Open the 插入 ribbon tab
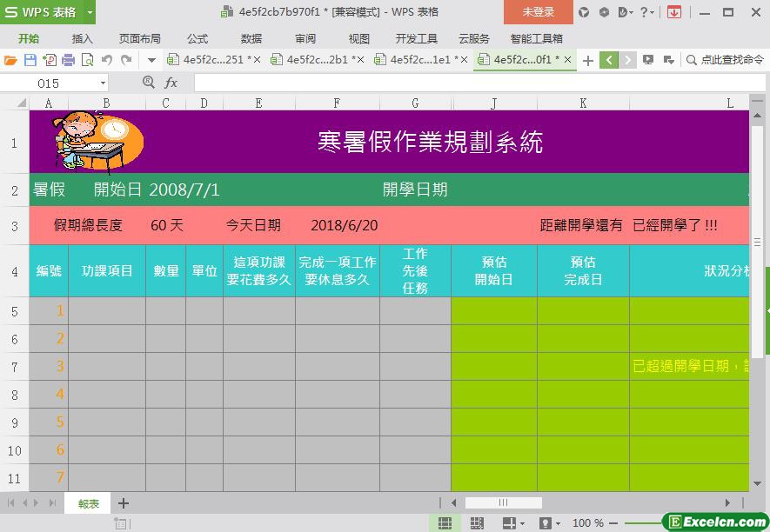This screenshot has height=532, width=770. (x=83, y=38)
